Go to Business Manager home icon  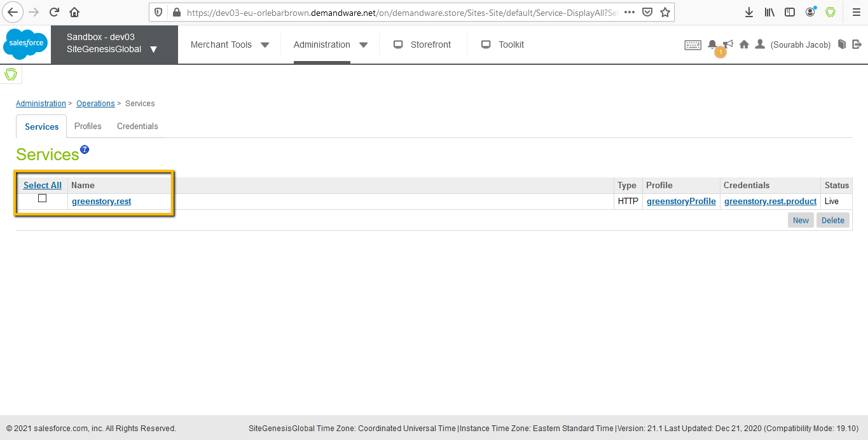click(x=744, y=45)
